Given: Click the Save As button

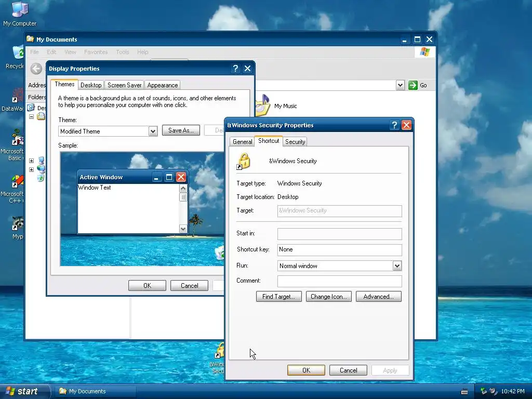Looking at the screenshot, I should [181, 130].
